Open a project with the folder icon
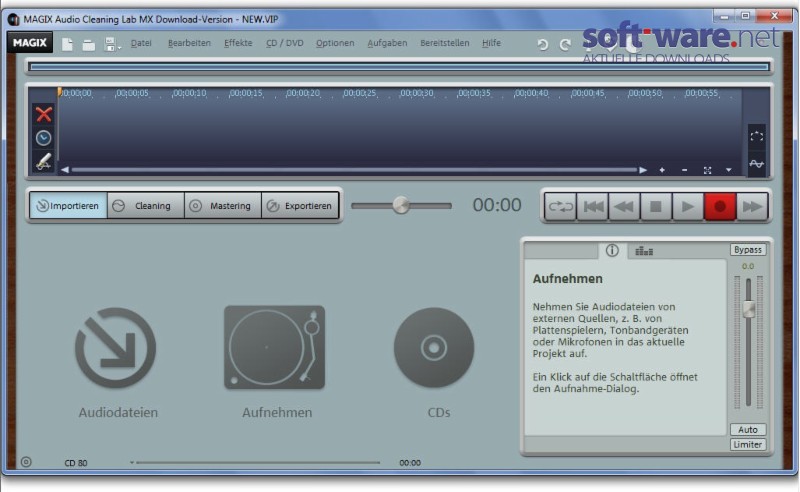 tap(89, 45)
